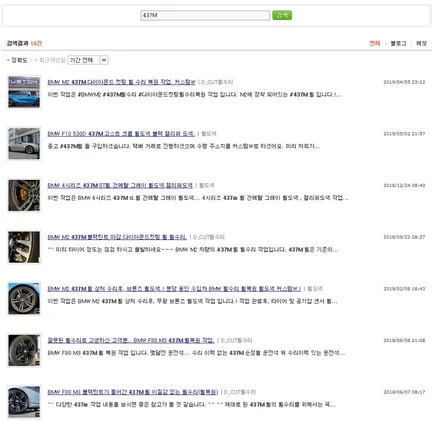Click 휠도색 category beside the 브론즈 휠도색 post
Image resolution: width=440 pixels, height=422 pixels.
click(x=315, y=289)
